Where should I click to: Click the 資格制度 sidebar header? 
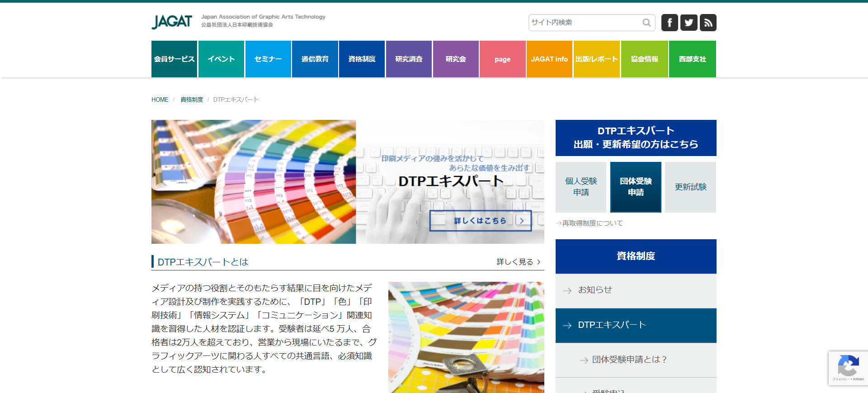pos(636,256)
